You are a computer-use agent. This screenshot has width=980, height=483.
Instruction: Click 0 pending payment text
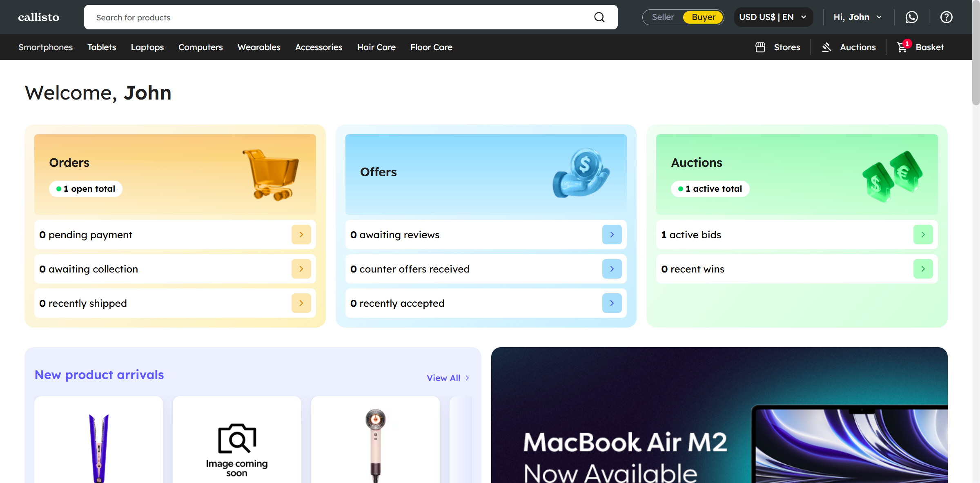coord(86,235)
